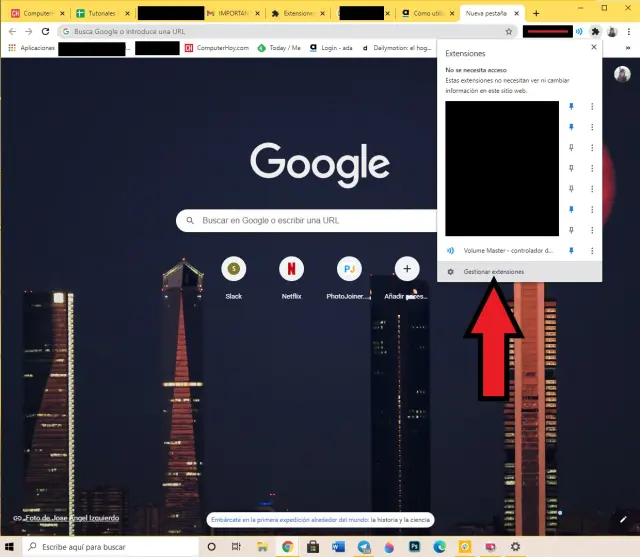Bookmark the page with the star icon
Viewport: 640px width, 557px height.
coord(508,32)
